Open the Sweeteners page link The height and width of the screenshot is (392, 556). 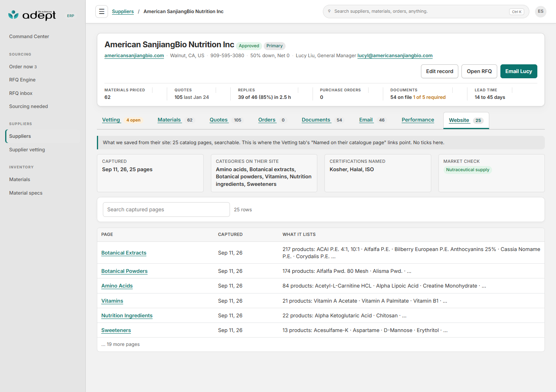pos(116,330)
